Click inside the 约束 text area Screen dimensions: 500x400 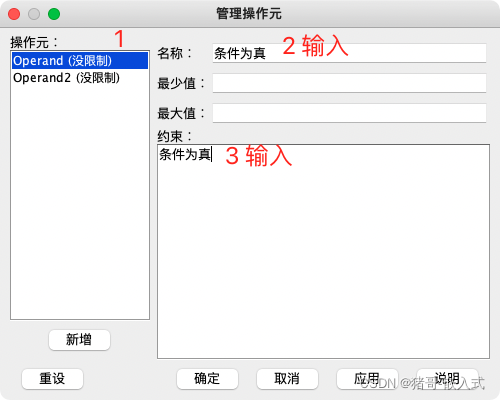(x=323, y=252)
